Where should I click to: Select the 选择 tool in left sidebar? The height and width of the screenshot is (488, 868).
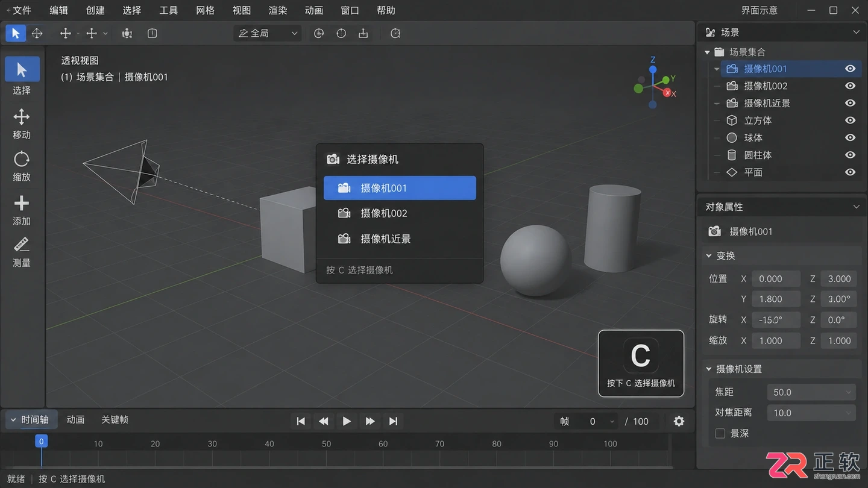(22, 77)
